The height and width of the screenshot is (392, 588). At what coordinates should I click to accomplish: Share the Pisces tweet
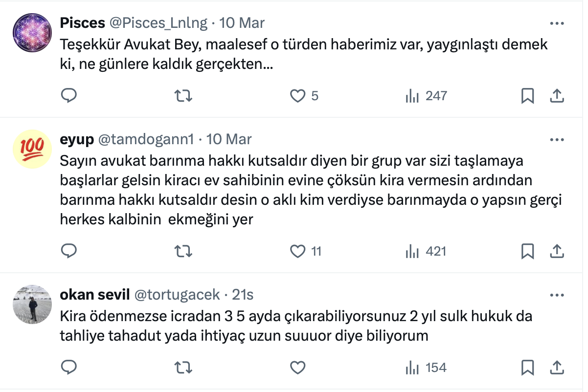pos(557,96)
